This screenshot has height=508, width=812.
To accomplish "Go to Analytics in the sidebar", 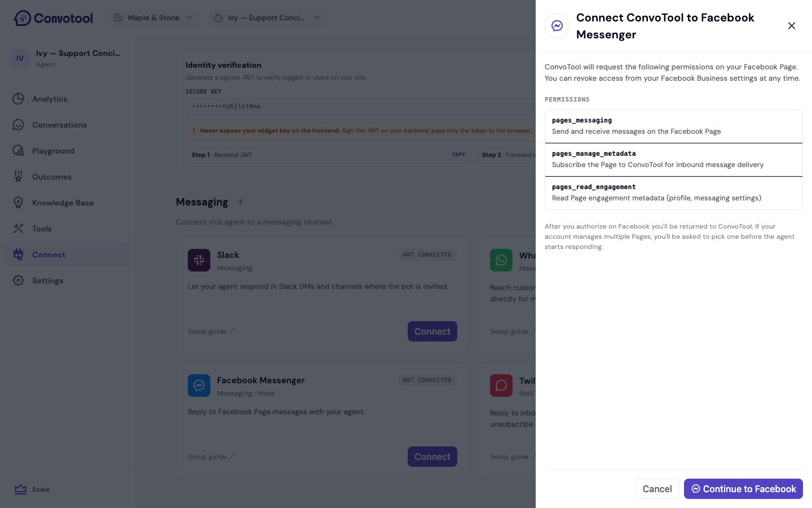I will tap(67, 99).
